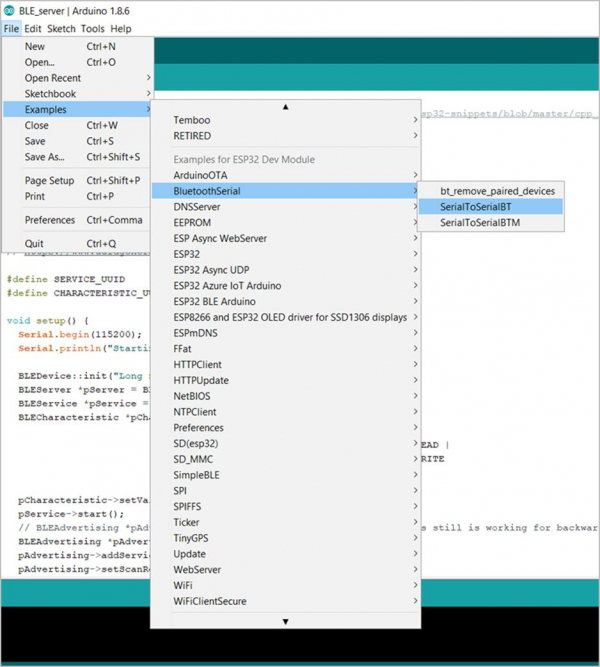This screenshot has height=667, width=600.
Task: Open the SSD1306 OLED driver examples
Action: (286, 317)
